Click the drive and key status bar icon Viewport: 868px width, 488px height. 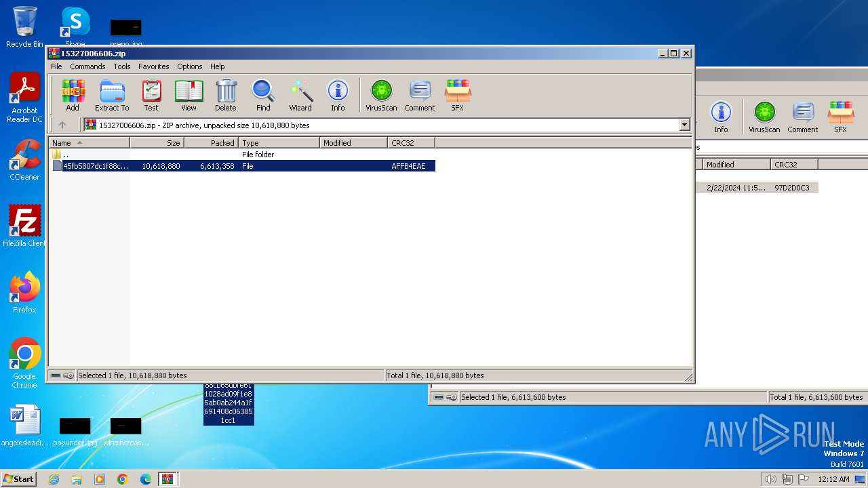click(x=62, y=375)
